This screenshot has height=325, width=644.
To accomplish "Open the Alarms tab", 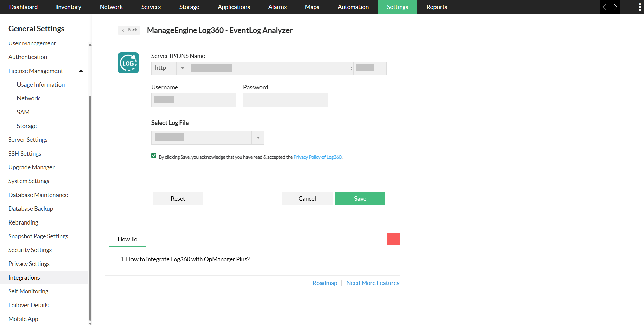I will pyautogui.click(x=277, y=7).
